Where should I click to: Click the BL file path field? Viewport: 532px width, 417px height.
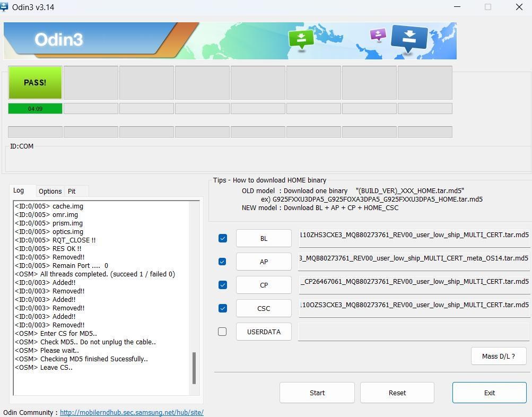(x=414, y=238)
